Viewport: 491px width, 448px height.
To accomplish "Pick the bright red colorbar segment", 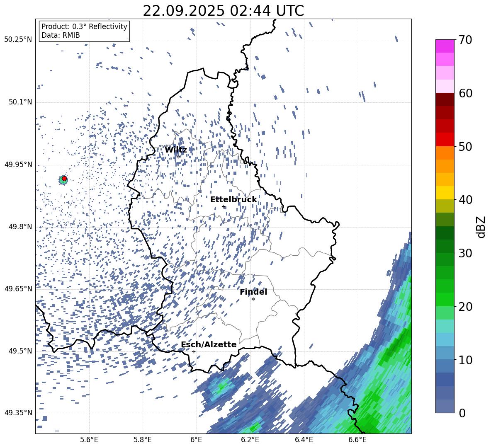I will pos(445,140).
